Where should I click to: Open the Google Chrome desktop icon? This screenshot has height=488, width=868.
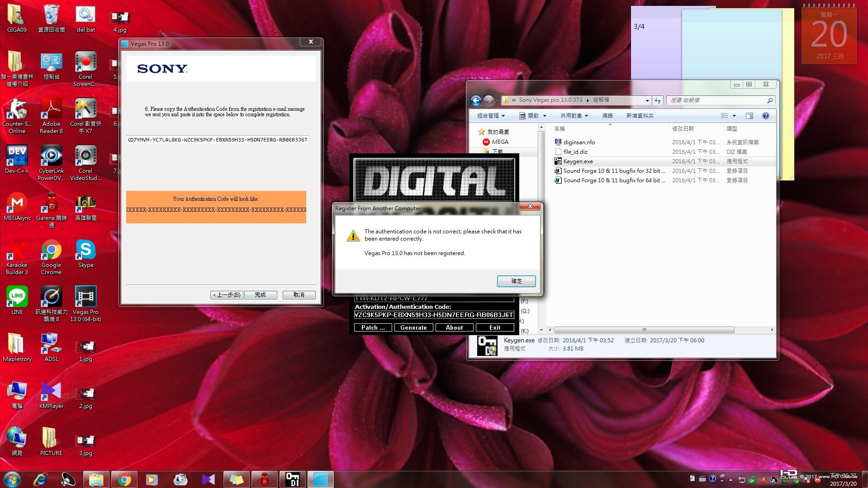[x=51, y=257]
